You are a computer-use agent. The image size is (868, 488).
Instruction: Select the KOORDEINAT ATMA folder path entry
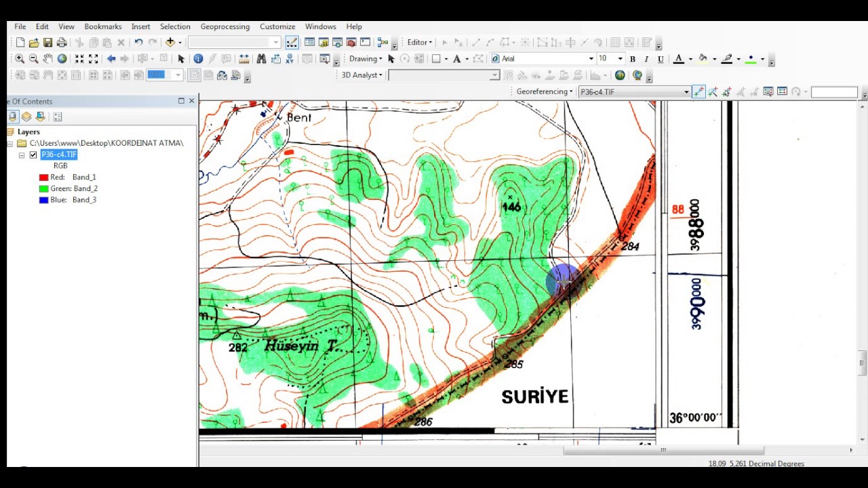point(106,143)
